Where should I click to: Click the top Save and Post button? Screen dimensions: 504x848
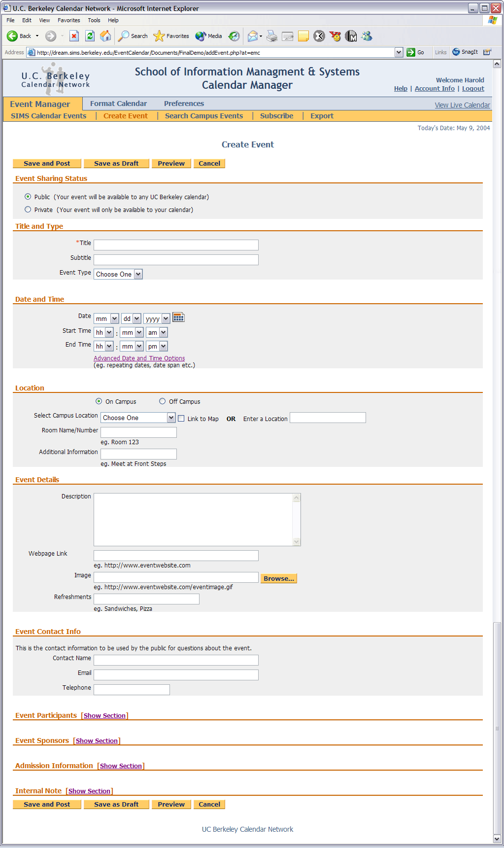pos(47,163)
